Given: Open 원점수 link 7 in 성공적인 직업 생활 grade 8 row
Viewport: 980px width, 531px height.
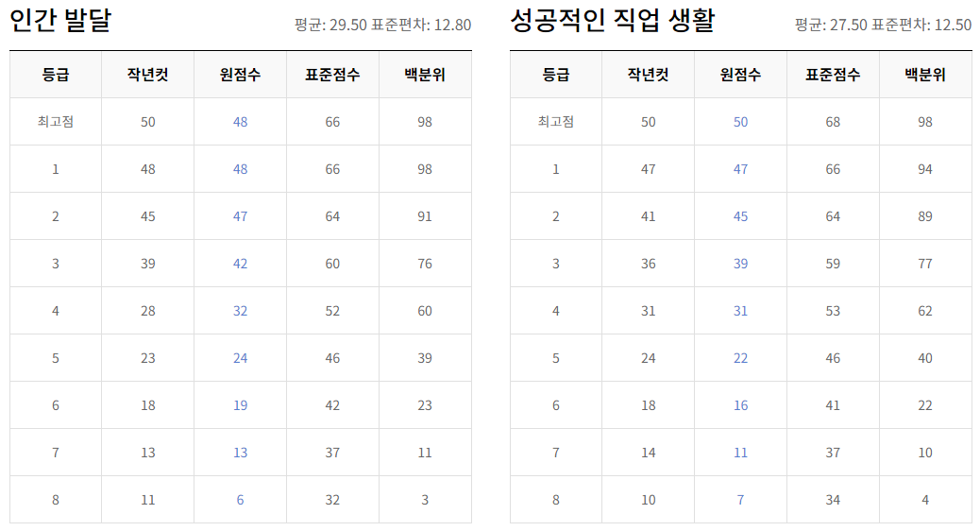Looking at the screenshot, I should [740, 500].
